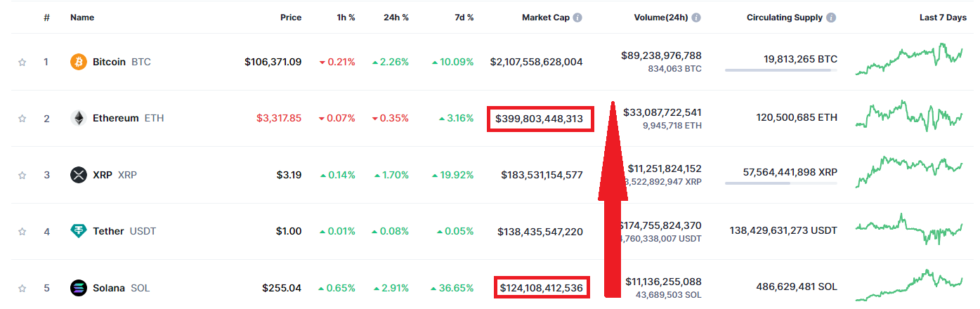Sort by the Name column header
Image resolution: width=980 pixels, height=309 pixels.
click(x=82, y=18)
